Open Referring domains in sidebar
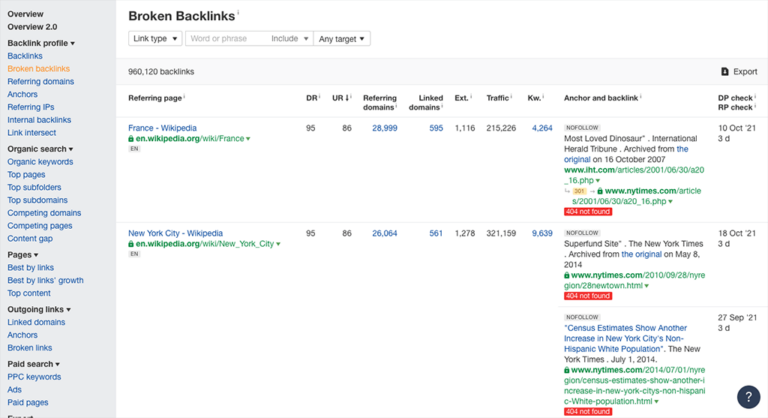Viewport: 768px width, 418px height. pos(40,81)
